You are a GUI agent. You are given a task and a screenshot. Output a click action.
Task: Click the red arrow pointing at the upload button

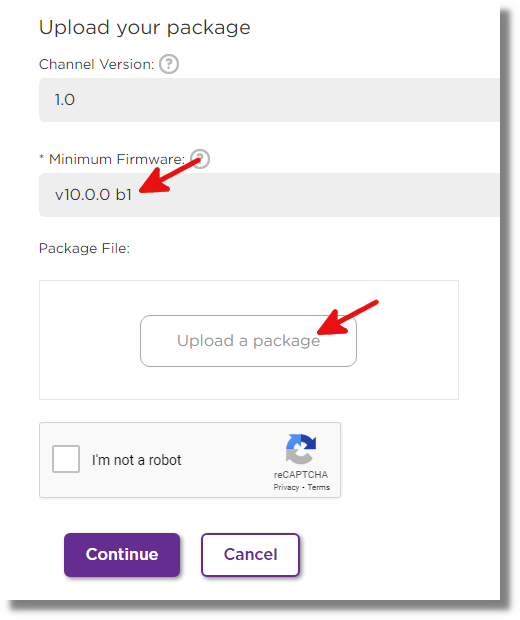348,317
